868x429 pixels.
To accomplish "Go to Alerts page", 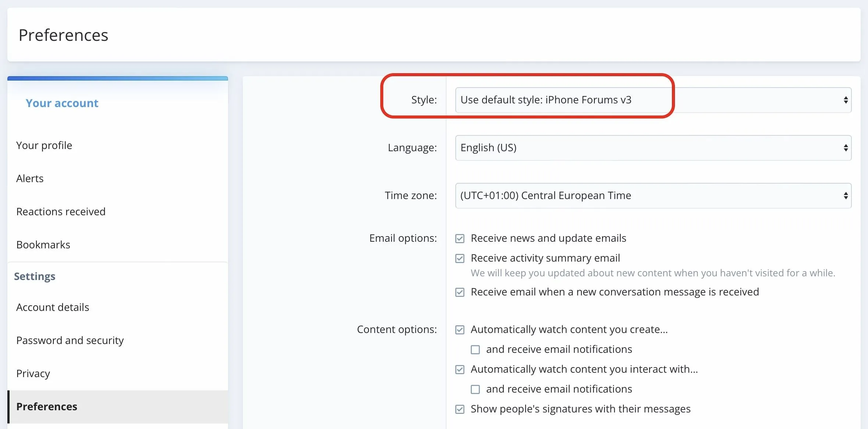I will [x=30, y=179].
